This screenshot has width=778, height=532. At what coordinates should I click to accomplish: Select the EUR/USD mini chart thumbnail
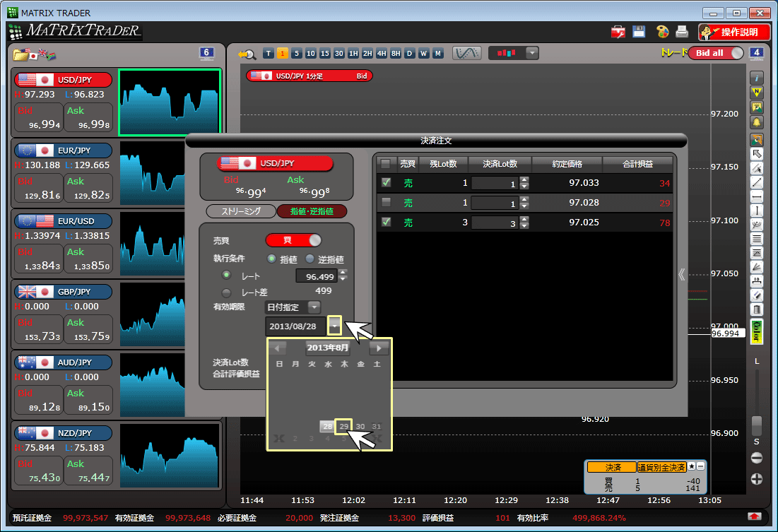[153, 243]
